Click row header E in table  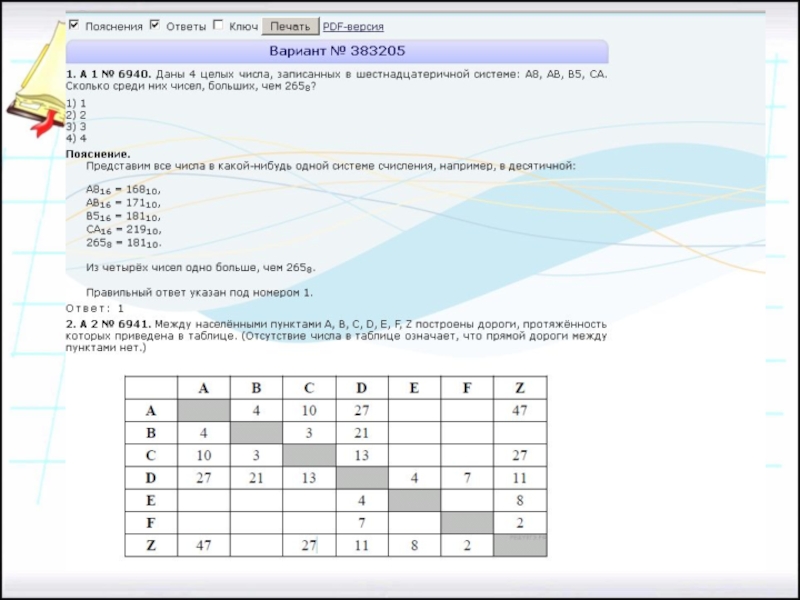coord(151,500)
